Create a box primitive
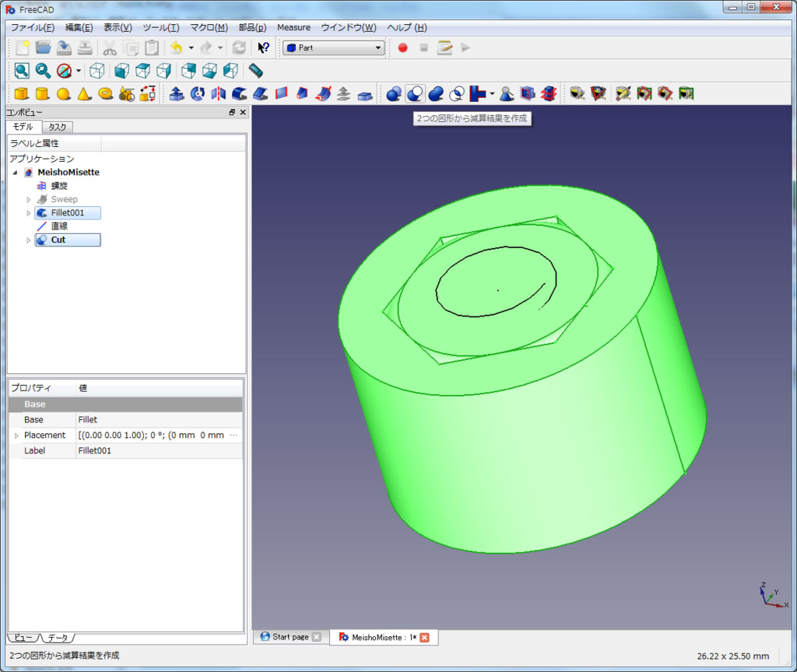 click(x=21, y=93)
